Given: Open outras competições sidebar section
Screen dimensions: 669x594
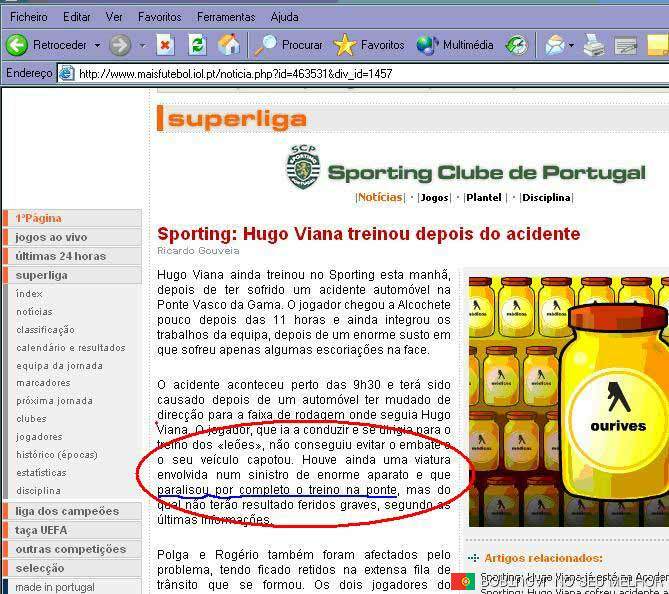Looking at the screenshot, I should [x=72, y=549].
